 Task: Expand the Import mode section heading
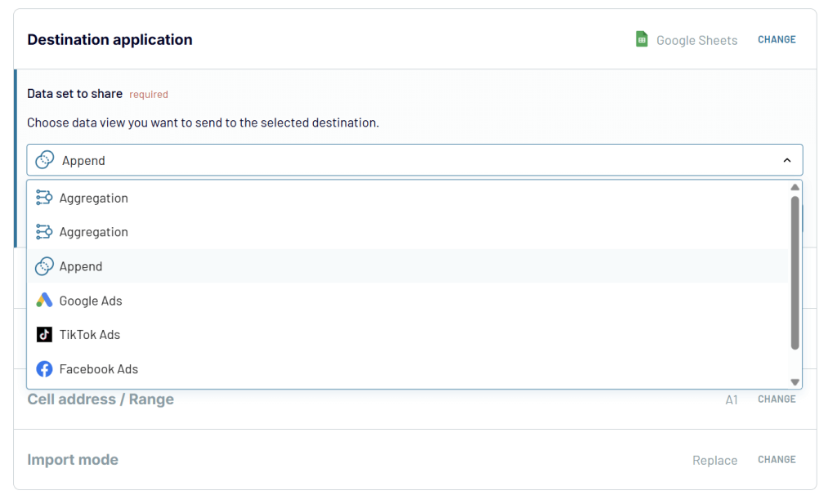point(73,460)
